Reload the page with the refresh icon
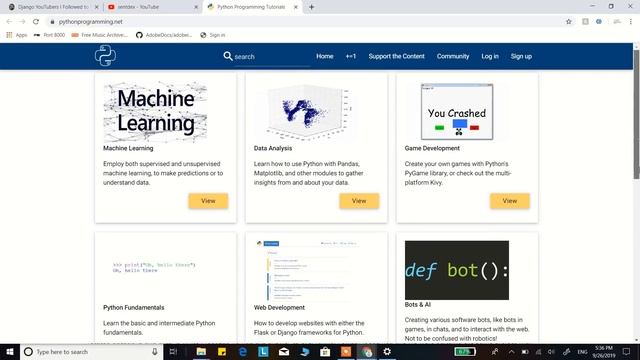Viewport: 640px width, 360px height. tap(36, 22)
